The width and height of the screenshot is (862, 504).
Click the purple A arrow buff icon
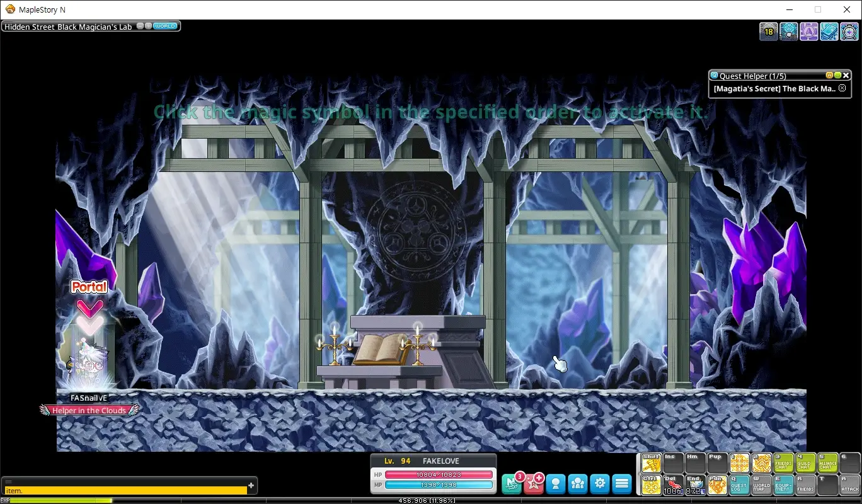809,31
